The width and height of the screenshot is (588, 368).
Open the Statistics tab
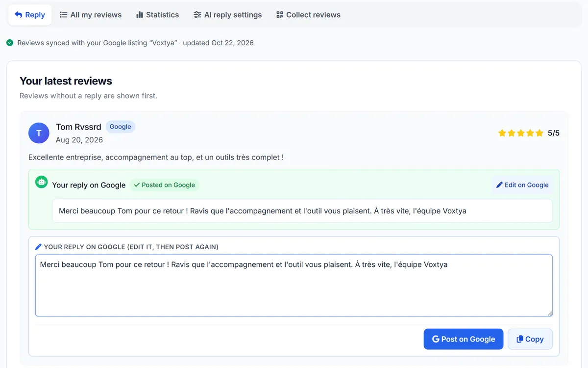point(157,15)
